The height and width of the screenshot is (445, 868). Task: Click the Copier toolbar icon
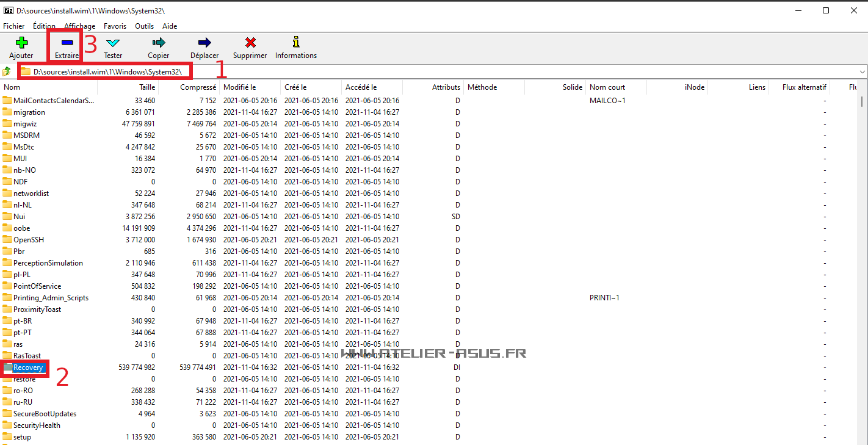(x=159, y=43)
